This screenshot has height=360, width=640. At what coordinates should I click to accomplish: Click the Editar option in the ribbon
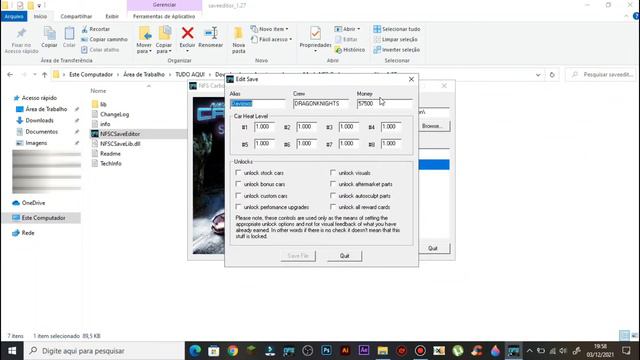coord(346,40)
